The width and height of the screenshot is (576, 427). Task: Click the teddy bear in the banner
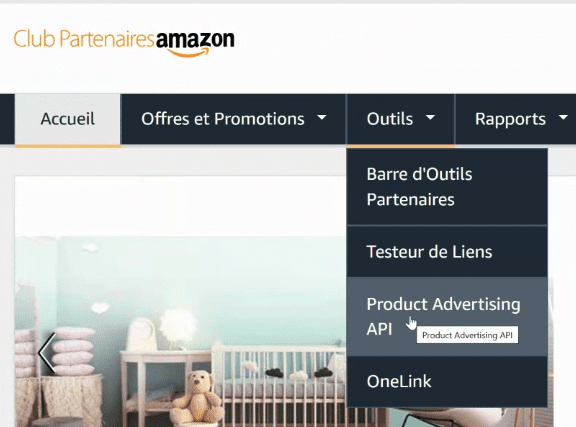pos(198,399)
